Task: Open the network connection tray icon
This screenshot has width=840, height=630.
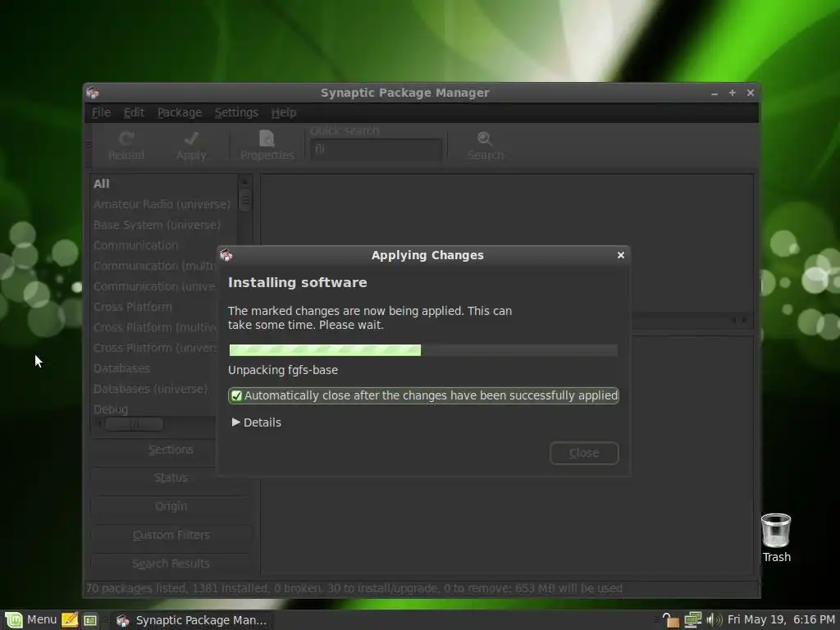Action: click(692, 620)
